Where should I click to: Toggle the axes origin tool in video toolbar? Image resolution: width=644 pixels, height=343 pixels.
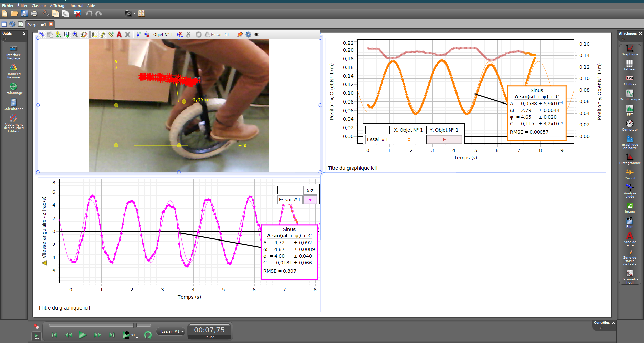tap(94, 34)
